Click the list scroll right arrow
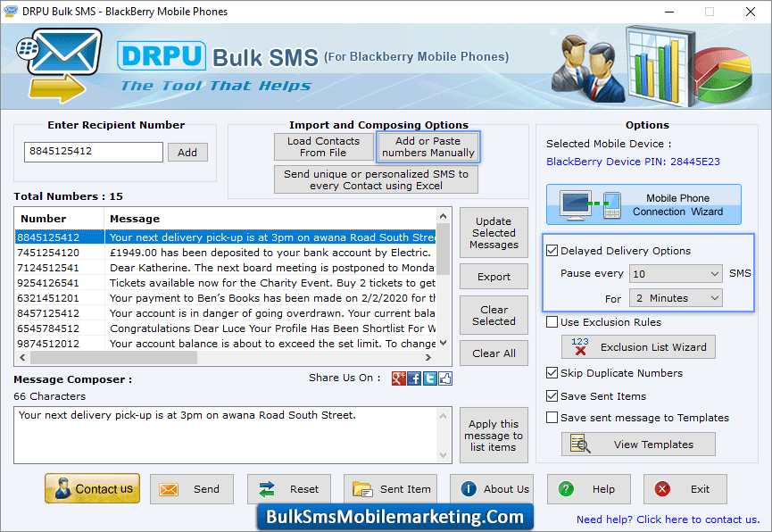Screen dimensions: 772x532 (x=428, y=358)
